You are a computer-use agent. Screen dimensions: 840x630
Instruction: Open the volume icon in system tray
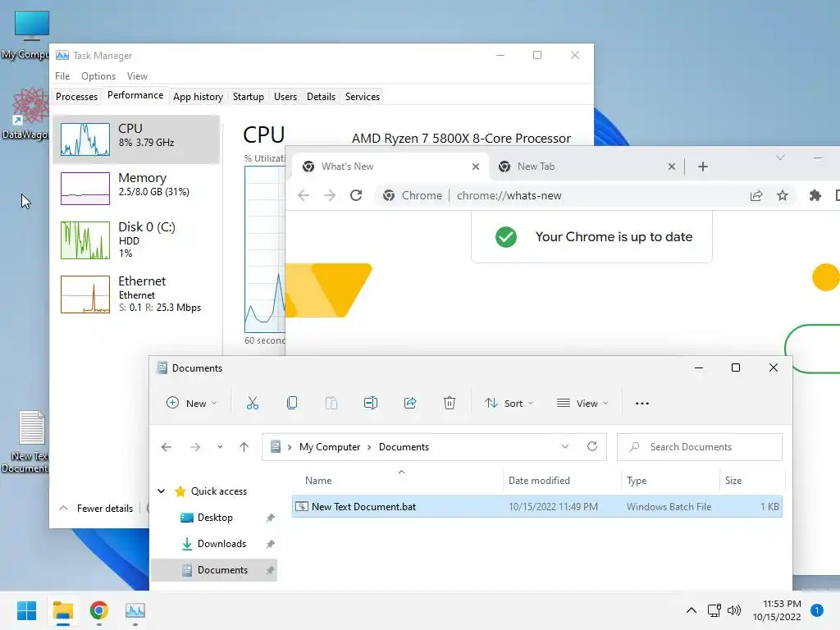(734, 610)
